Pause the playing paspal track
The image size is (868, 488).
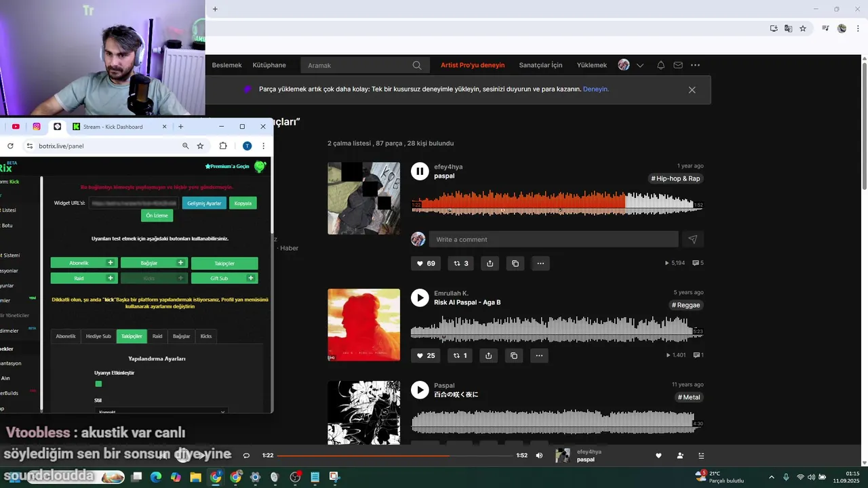tap(420, 171)
